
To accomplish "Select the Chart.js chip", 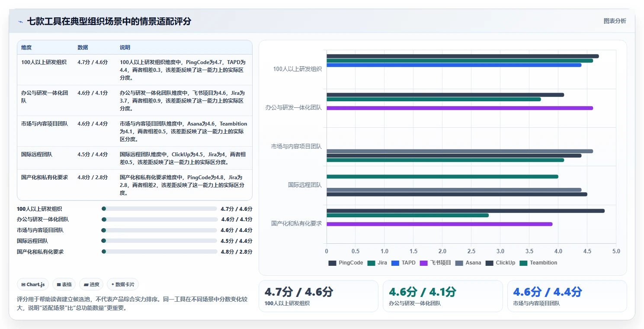I will 33,284.
